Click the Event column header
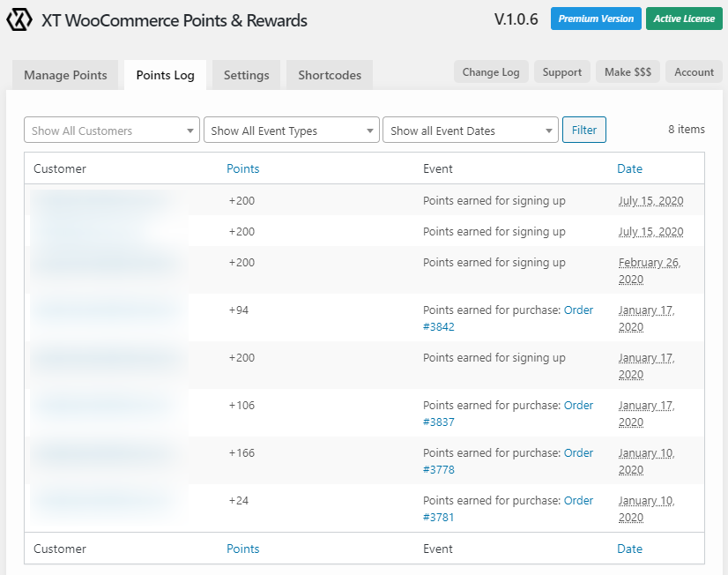 click(x=437, y=168)
